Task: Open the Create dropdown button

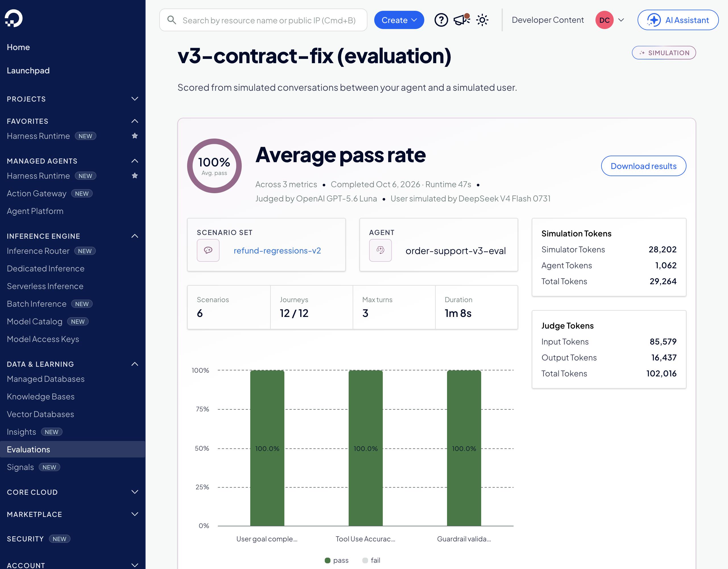Action: pos(399,20)
